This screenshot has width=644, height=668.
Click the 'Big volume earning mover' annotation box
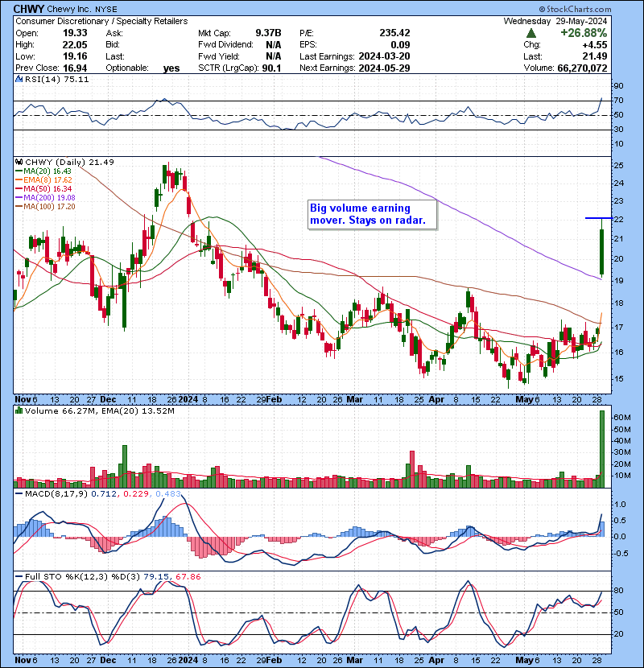coord(372,214)
